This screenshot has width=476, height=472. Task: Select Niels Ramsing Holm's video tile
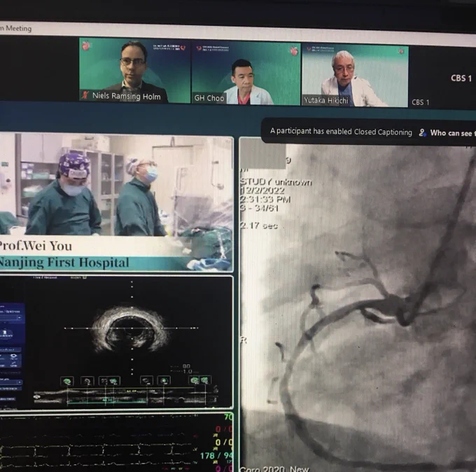(x=134, y=70)
